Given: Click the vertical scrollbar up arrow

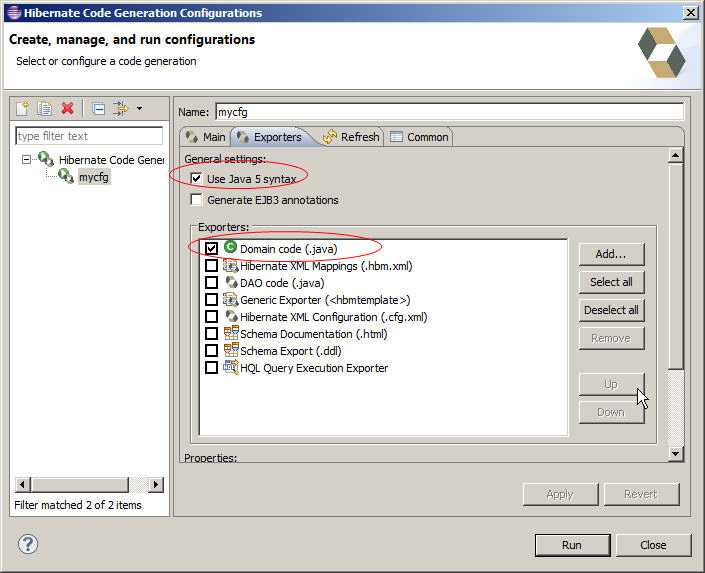Looking at the screenshot, I should [675, 156].
